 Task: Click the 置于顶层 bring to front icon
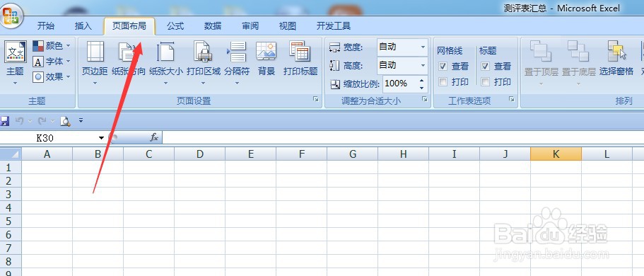[541, 51]
